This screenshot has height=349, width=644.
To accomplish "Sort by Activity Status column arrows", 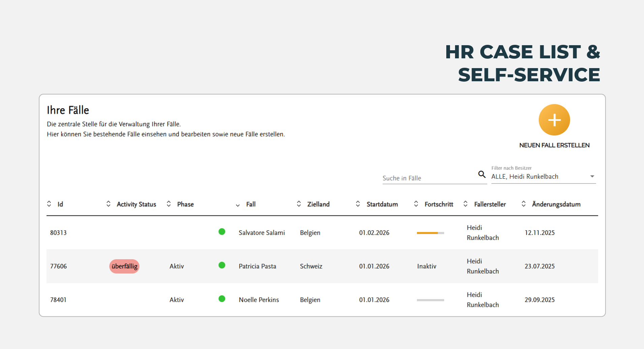I will [108, 204].
